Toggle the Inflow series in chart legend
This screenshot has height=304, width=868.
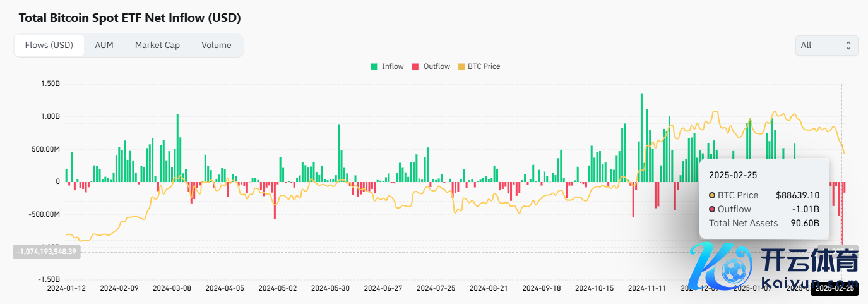387,66
